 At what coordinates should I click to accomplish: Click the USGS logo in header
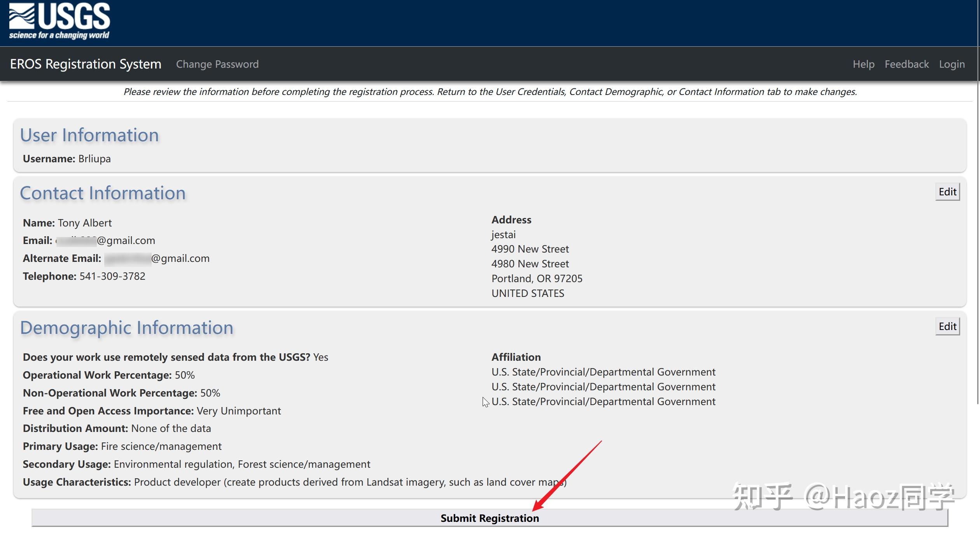click(59, 21)
